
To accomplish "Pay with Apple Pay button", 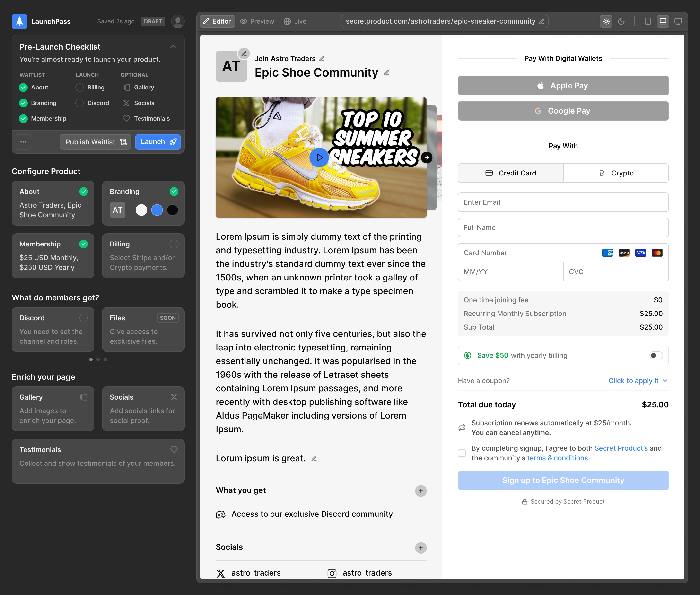I will 563,86.
